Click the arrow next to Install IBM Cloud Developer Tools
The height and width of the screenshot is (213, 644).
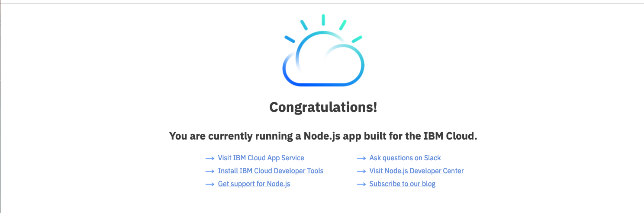tap(210, 172)
